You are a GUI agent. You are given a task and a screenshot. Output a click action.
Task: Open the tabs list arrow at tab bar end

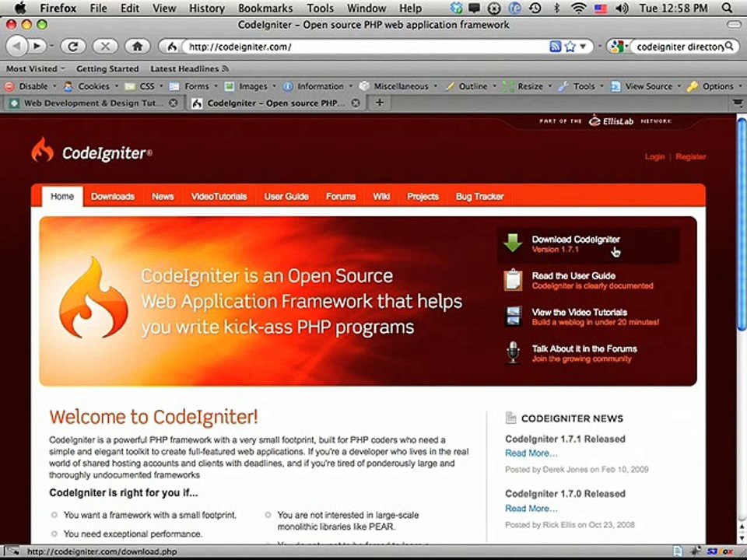pos(738,103)
